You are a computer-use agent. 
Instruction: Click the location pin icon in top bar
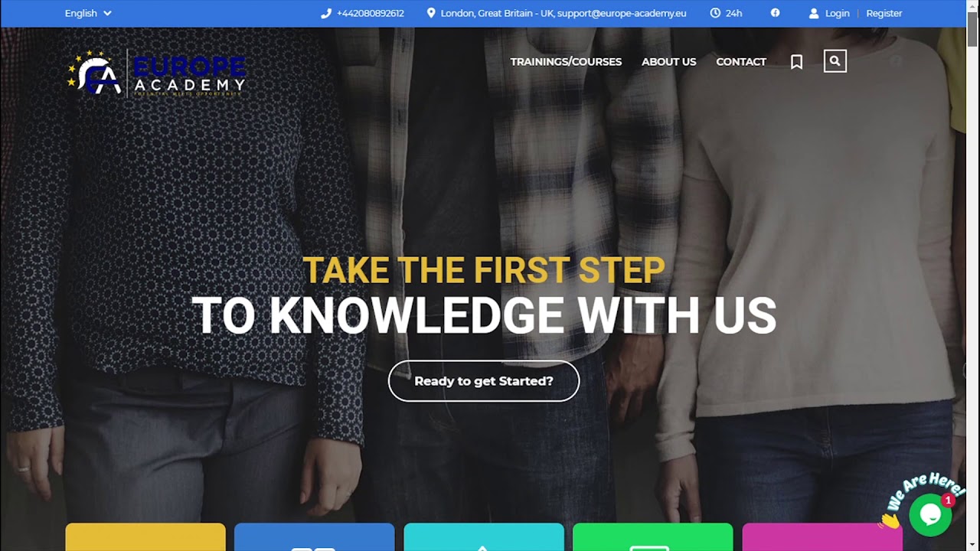point(431,13)
